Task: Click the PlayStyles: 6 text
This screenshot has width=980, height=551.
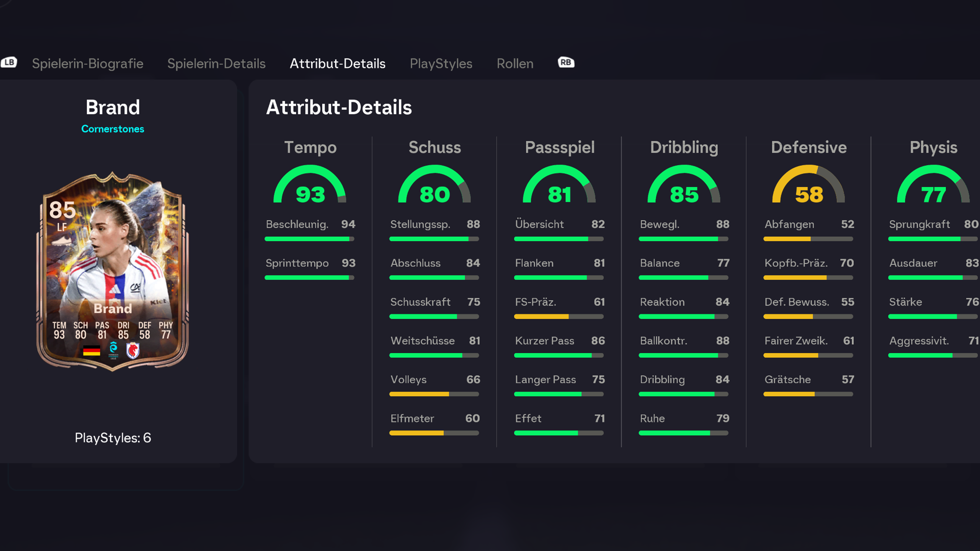Action: click(113, 438)
